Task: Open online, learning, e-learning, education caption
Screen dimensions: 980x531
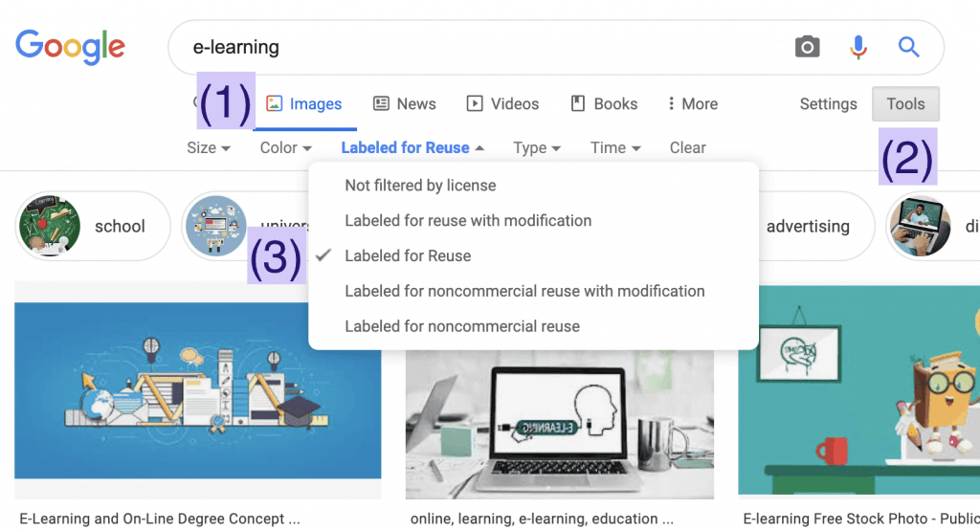Action: tap(542, 519)
